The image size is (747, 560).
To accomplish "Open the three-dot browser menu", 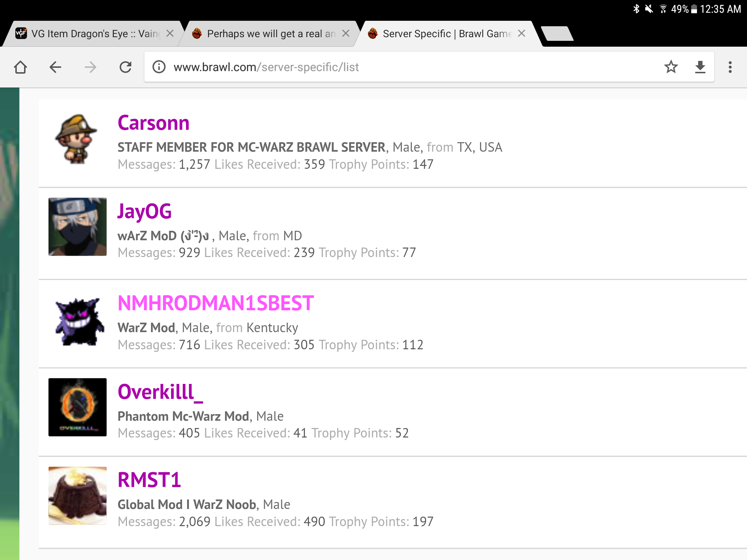I will coord(730,67).
